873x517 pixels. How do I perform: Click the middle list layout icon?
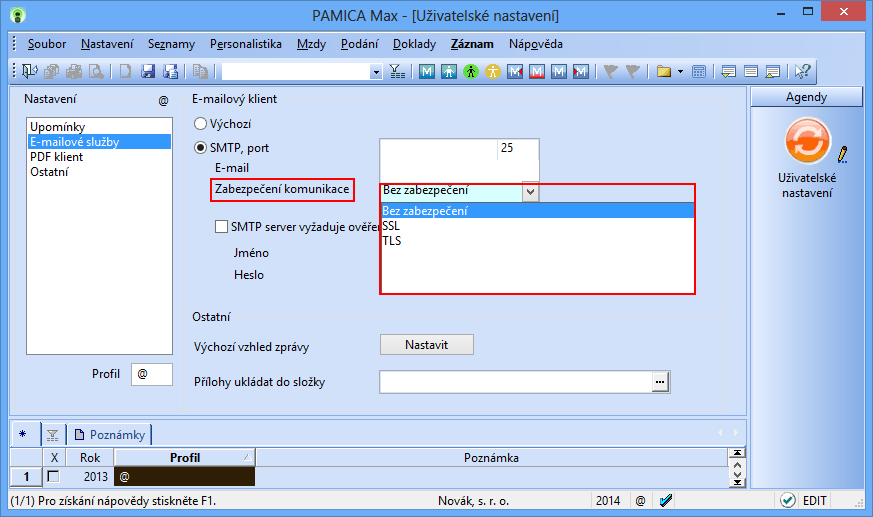751,71
